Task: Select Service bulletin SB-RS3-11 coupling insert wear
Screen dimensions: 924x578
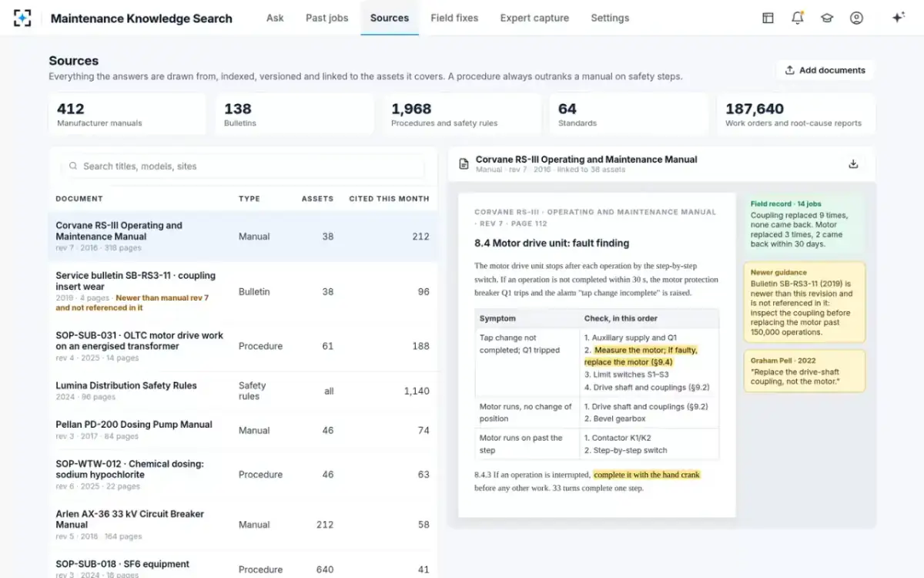Action: (x=243, y=291)
